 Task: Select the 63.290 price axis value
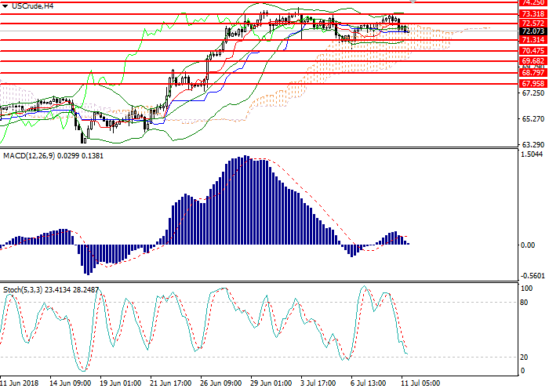click(533, 144)
